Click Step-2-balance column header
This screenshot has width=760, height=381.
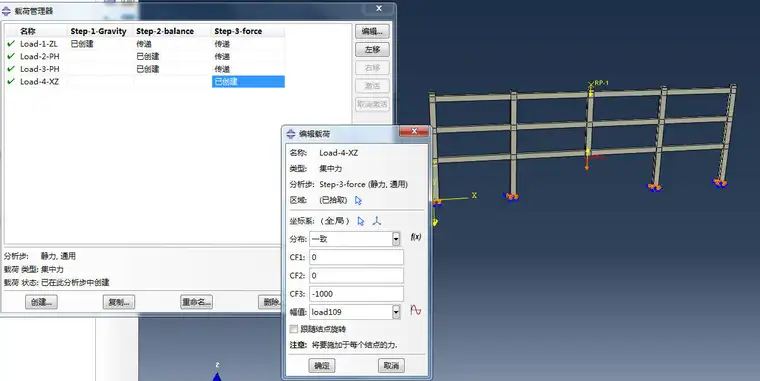[165, 31]
